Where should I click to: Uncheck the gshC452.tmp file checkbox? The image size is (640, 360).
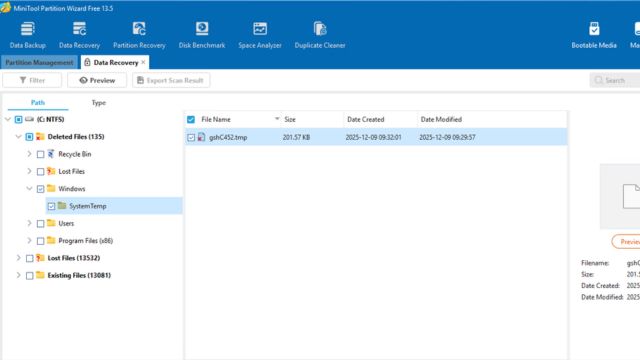coord(191,138)
